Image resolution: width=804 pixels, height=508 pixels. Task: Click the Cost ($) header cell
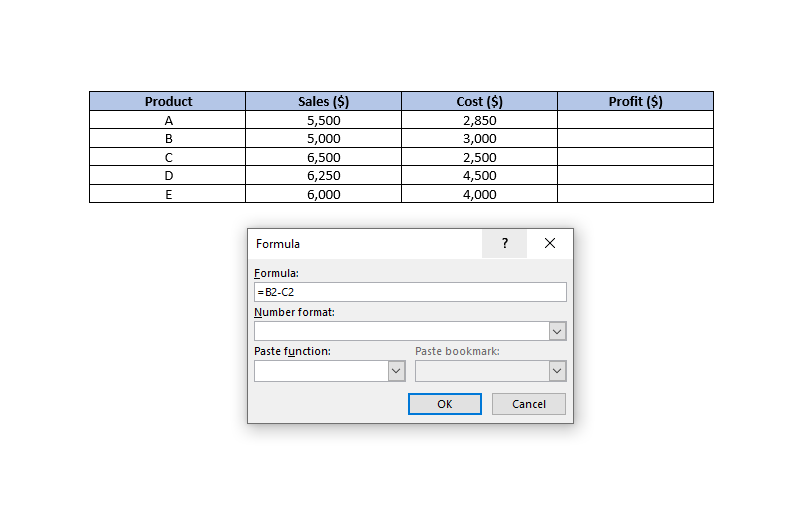tap(479, 101)
